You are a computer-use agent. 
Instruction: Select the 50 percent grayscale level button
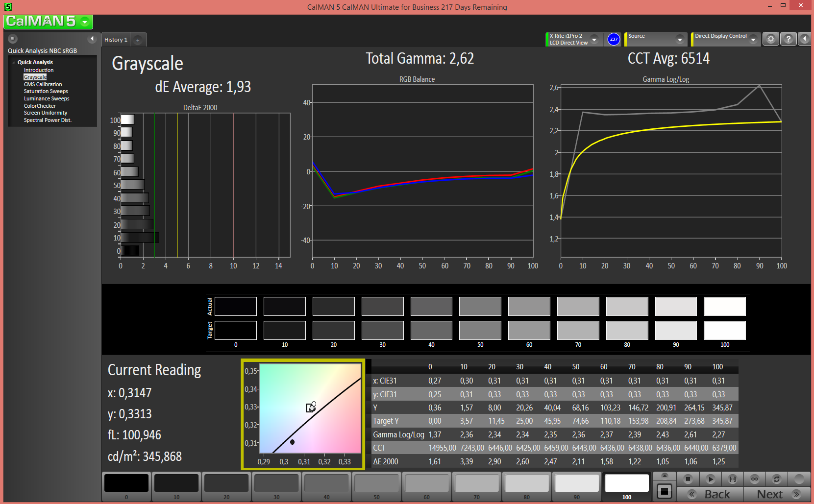[x=376, y=486]
